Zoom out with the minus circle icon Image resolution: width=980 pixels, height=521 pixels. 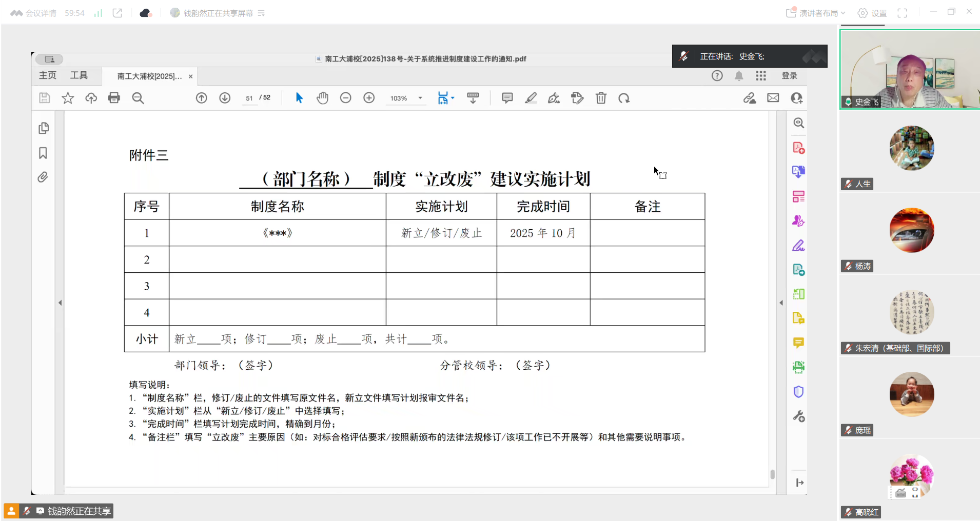(x=346, y=98)
